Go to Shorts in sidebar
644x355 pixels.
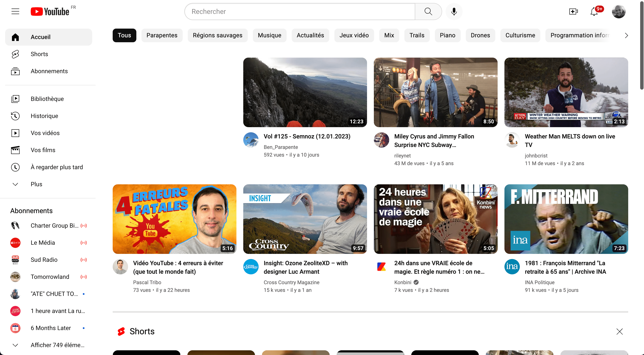click(39, 54)
